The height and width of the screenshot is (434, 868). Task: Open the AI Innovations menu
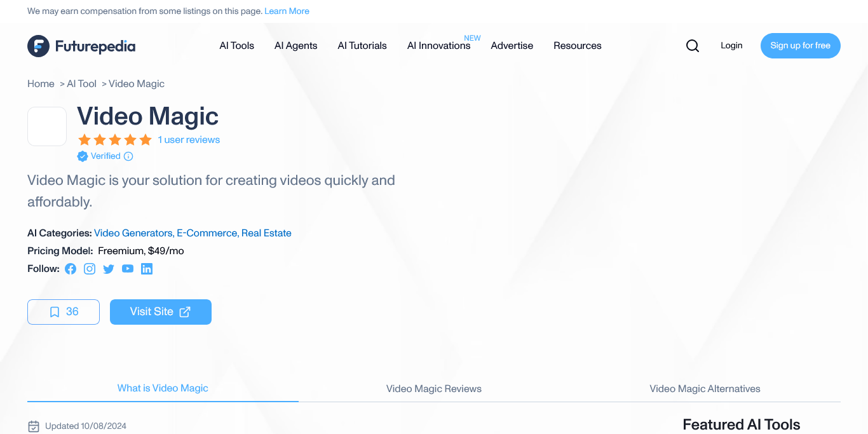[x=439, y=46]
